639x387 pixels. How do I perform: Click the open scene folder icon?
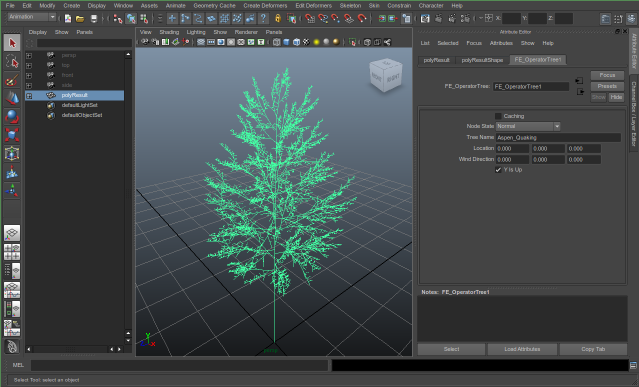tap(80, 19)
